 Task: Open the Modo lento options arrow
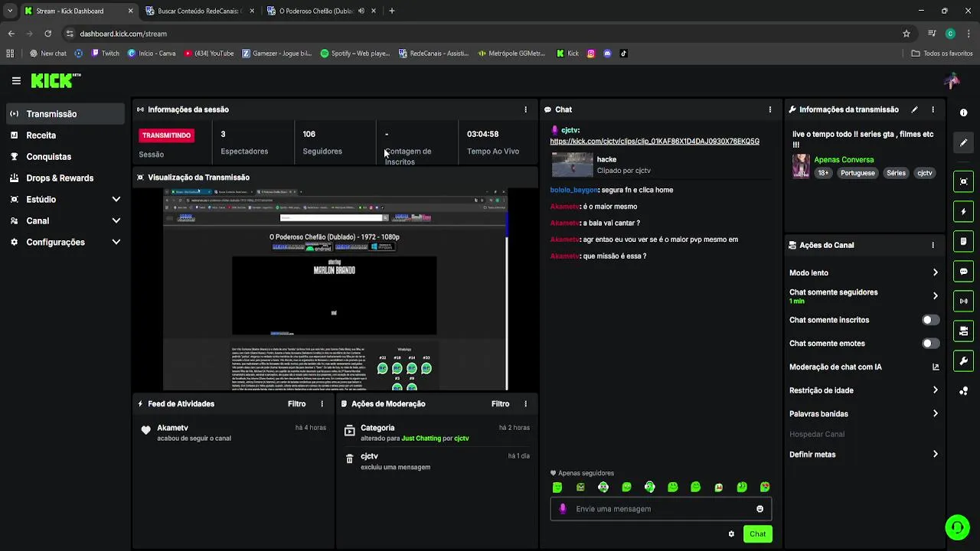(935, 272)
